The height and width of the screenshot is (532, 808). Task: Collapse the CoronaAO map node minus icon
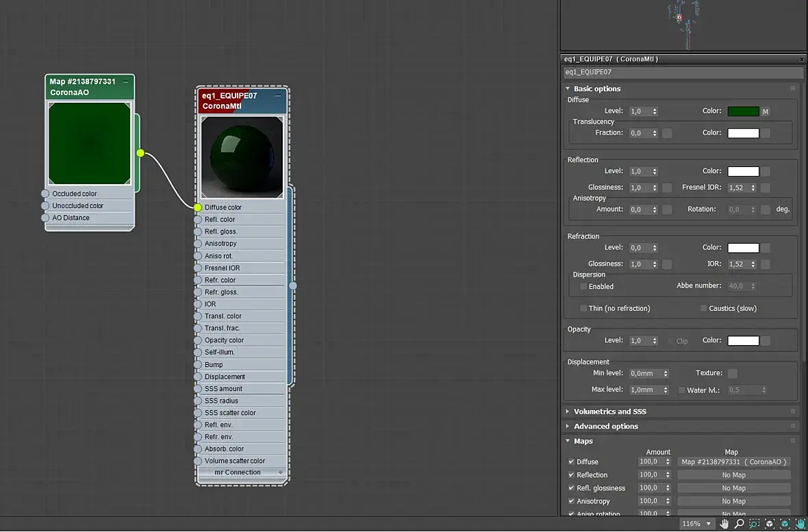(x=125, y=81)
